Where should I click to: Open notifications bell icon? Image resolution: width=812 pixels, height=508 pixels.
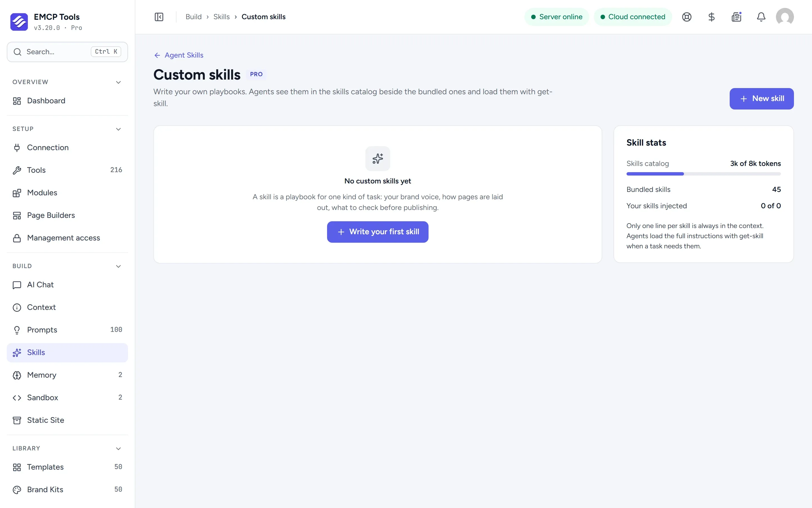(x=761, y=17)
